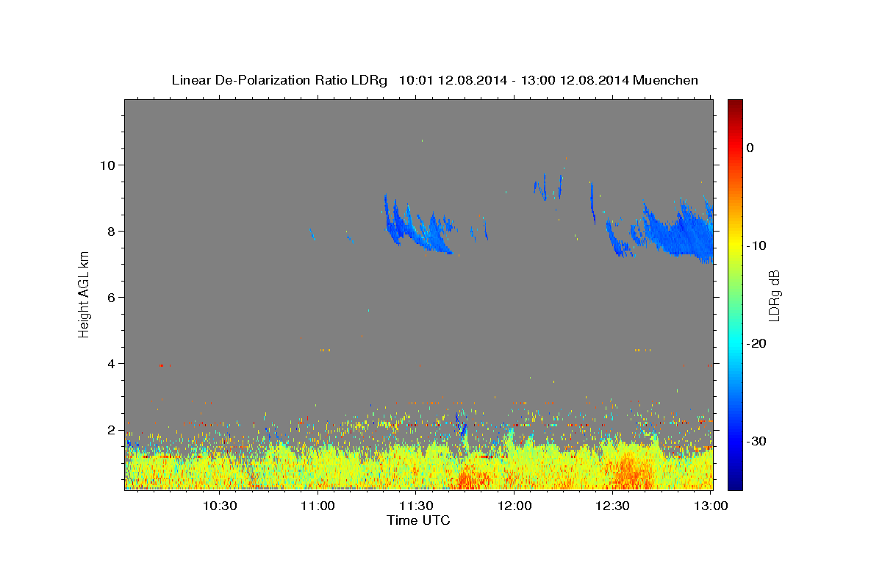882x588 pixels.
Task: Click the '10:30' time tick label
Action: click(220, 506)
